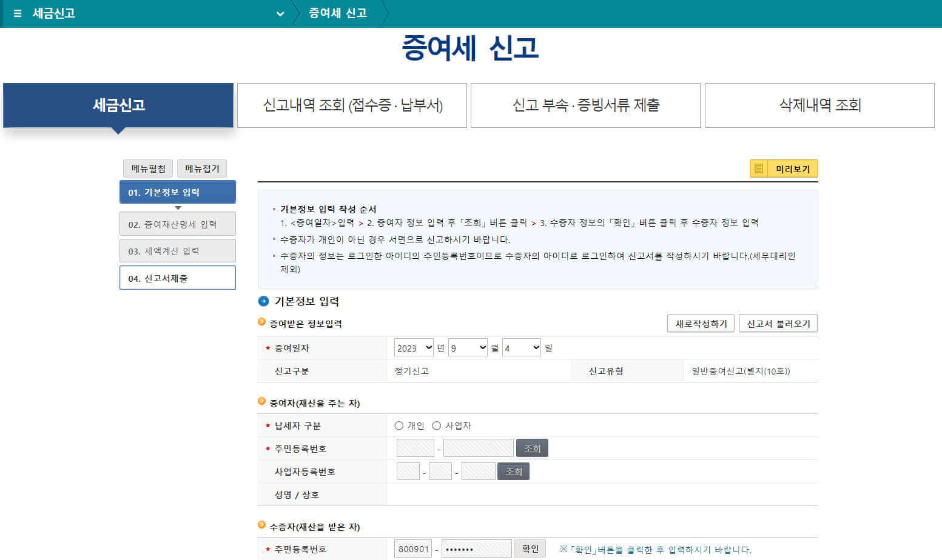The width and height of the screenshot is (942, 560).
Task: Click 조회 button next to 주민등록번호
Action: [x=532, y=448]
